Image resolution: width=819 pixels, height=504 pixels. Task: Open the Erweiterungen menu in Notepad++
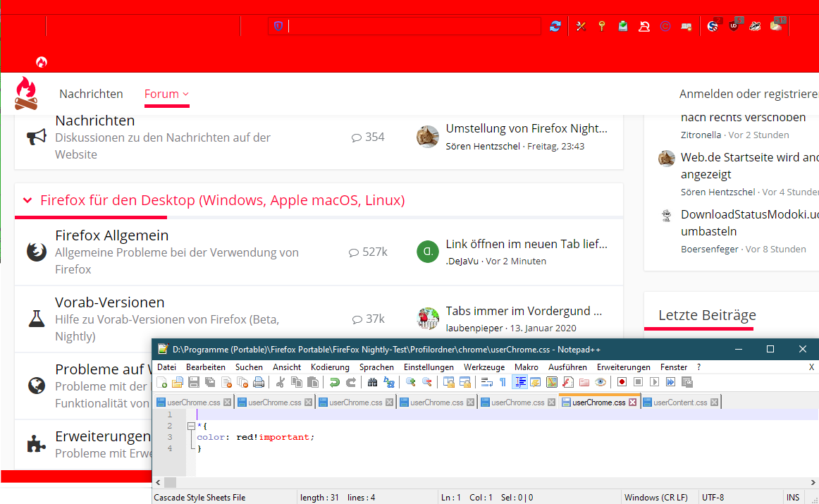click(x=624, y=367)
